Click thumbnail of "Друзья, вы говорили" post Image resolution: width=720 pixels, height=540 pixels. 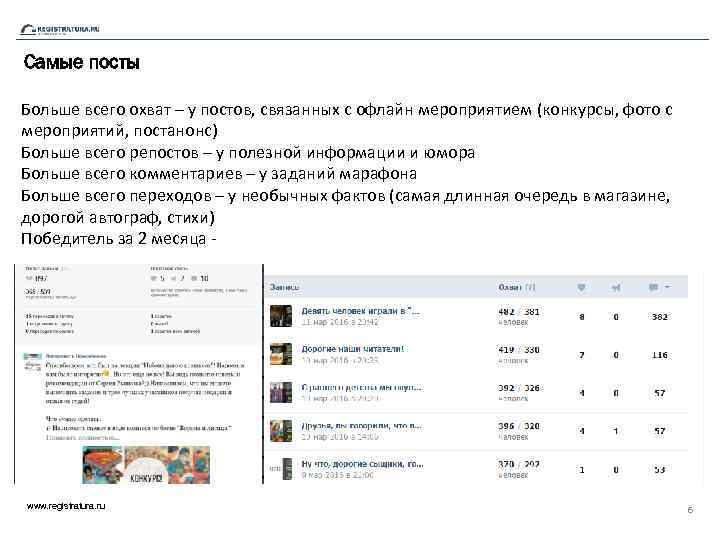(281, 431)
